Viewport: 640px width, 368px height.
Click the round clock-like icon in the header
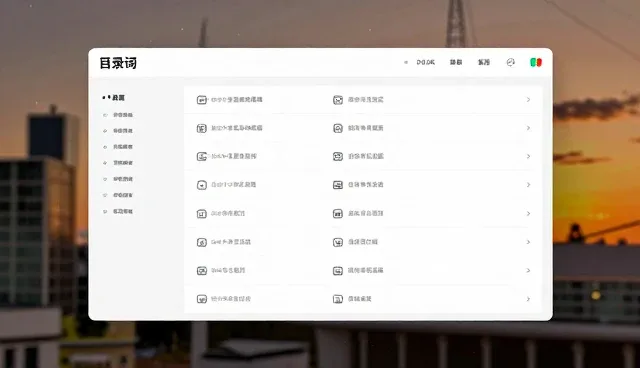(511, 62)
